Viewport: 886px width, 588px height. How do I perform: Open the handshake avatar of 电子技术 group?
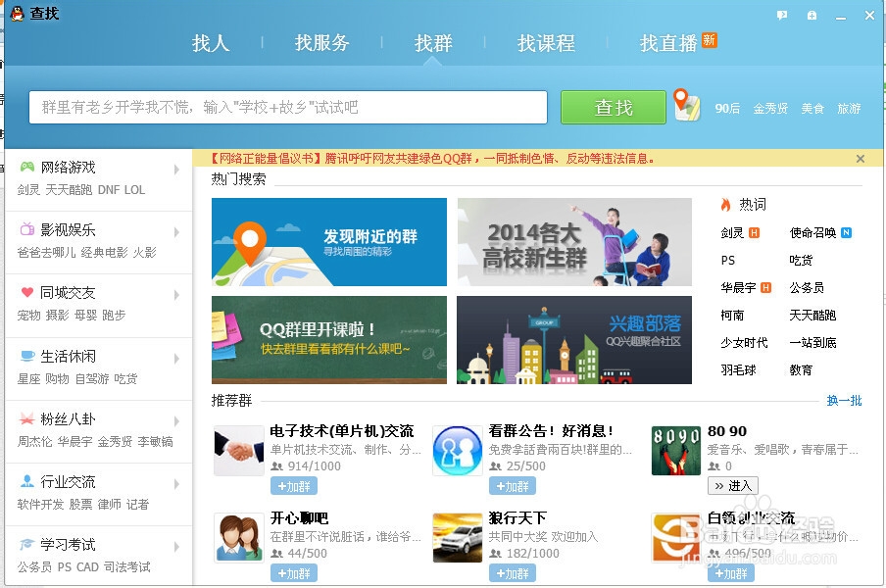[x=239, y=450]
